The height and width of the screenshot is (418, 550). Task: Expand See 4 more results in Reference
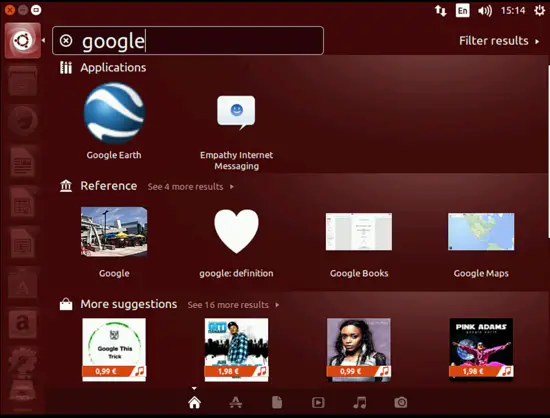(x=190, y=187)
